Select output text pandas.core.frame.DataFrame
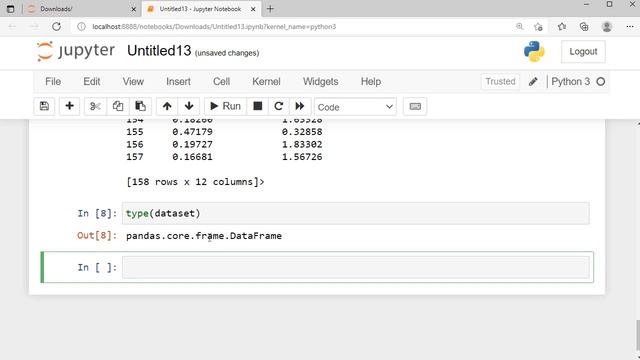This screenshot has width=640, height=360. click(x=204, y=236)
